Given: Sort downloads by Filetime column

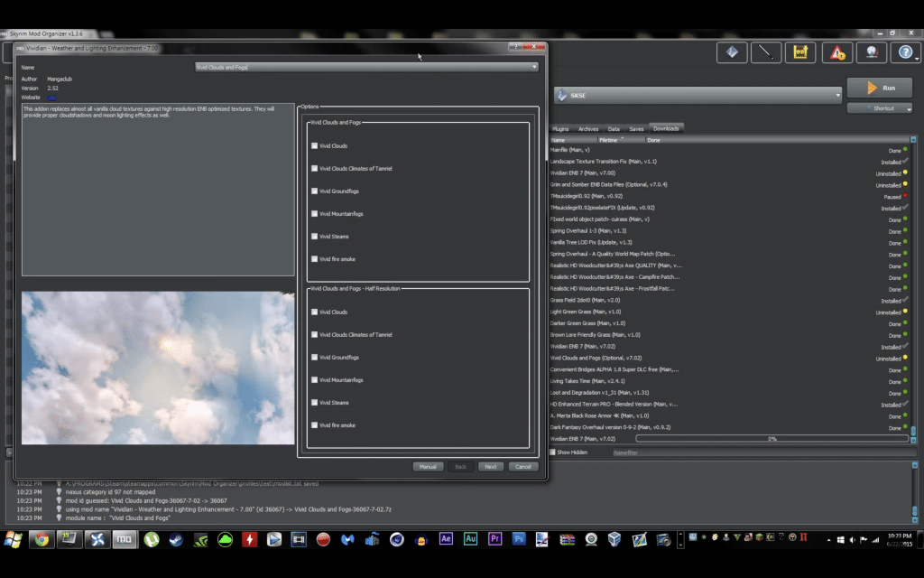Looking at the screenshot, I should coord(621,140).
